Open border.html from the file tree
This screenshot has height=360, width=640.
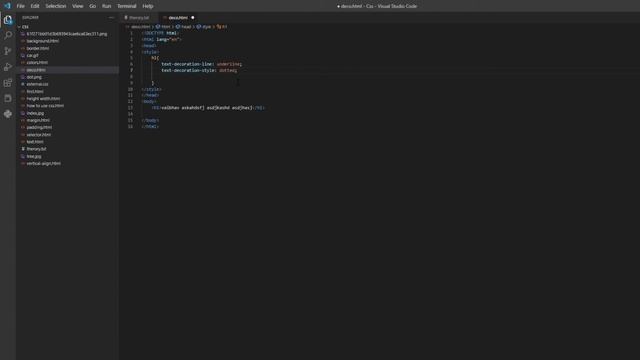[x=38, y=48]
